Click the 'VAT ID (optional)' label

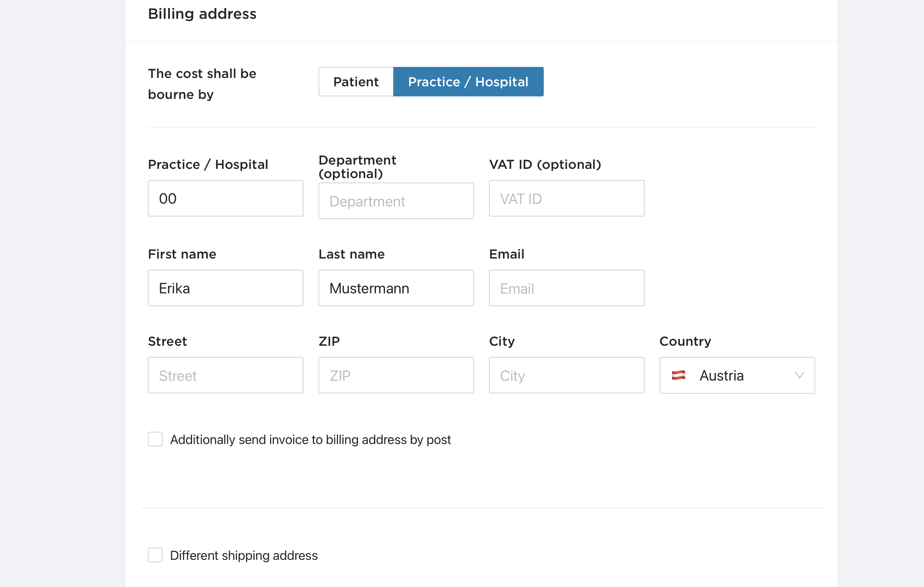coord(545,165)
